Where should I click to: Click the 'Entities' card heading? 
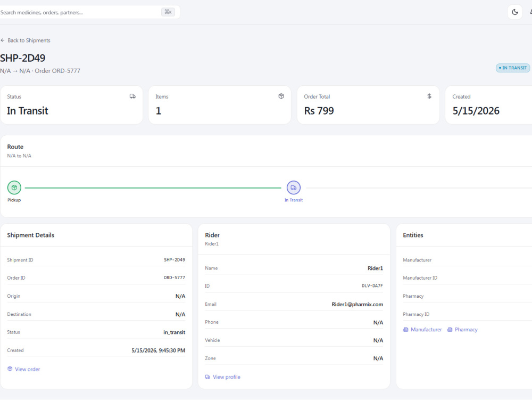point(413,235)
